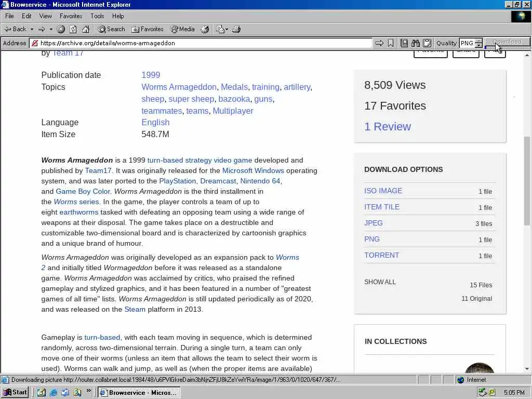This screenshot has height=399, width=532.
Task: Expand the Mail icon dropdown arrow
Action: click(227, 30)
